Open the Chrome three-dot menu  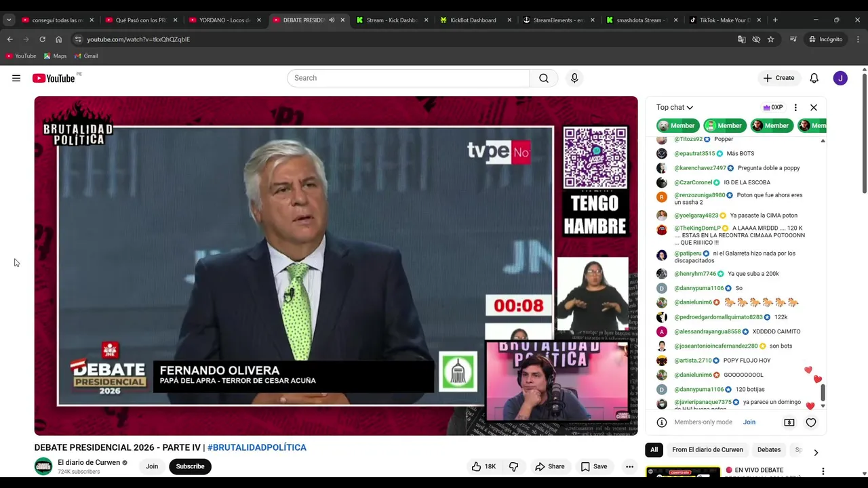point(858,39)
